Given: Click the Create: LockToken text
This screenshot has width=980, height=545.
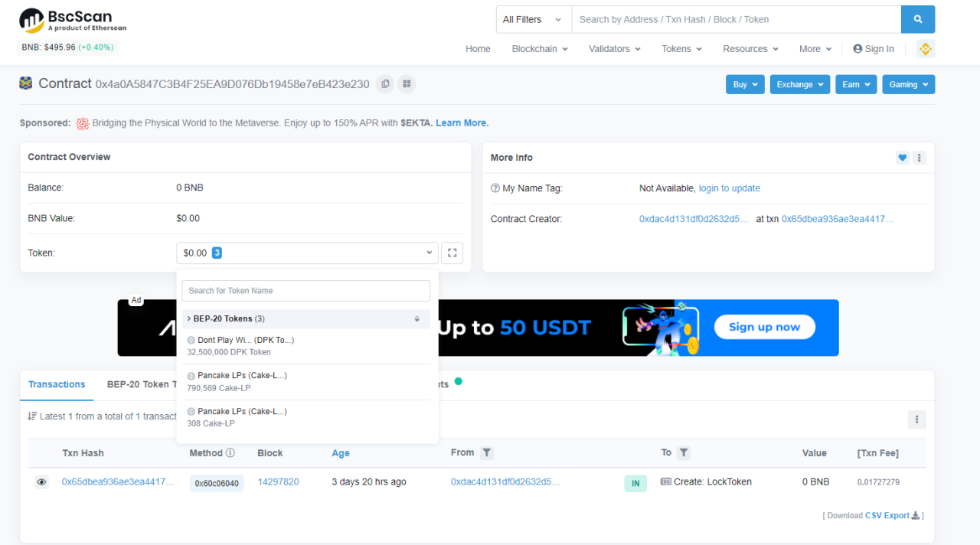Looking at the screenshot, I should pos(713,482).
